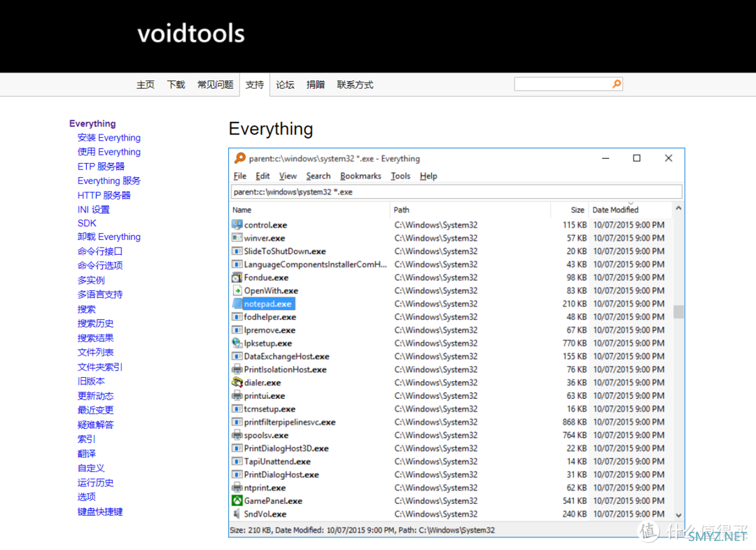756x550 pixels.
Task: Sort results by Path column header
Action: pos(470,210)
